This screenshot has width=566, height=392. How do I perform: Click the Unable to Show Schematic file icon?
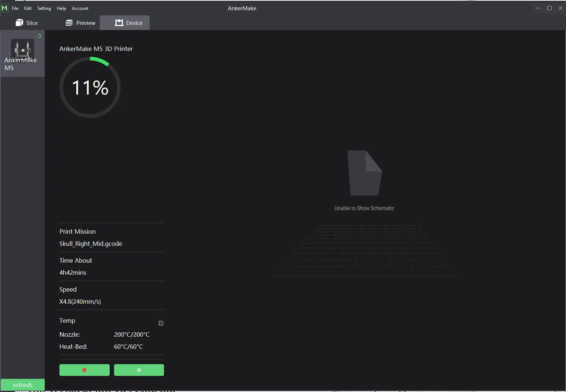point(365,173)
